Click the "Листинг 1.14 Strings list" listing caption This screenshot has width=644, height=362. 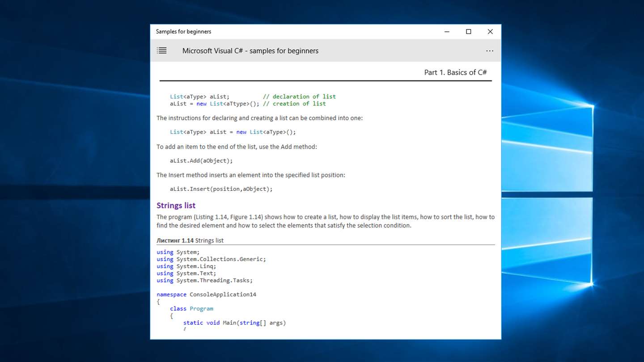tap(190, 240)
